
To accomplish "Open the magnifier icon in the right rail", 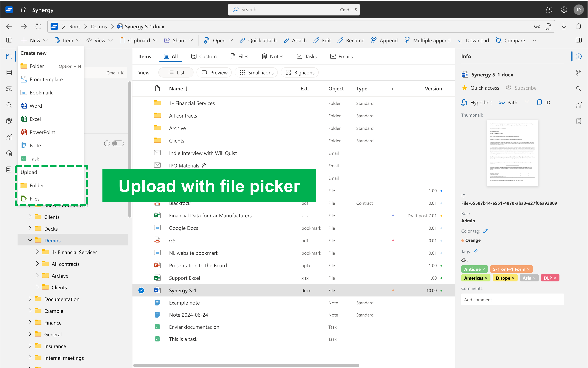I will click(578, 89).
